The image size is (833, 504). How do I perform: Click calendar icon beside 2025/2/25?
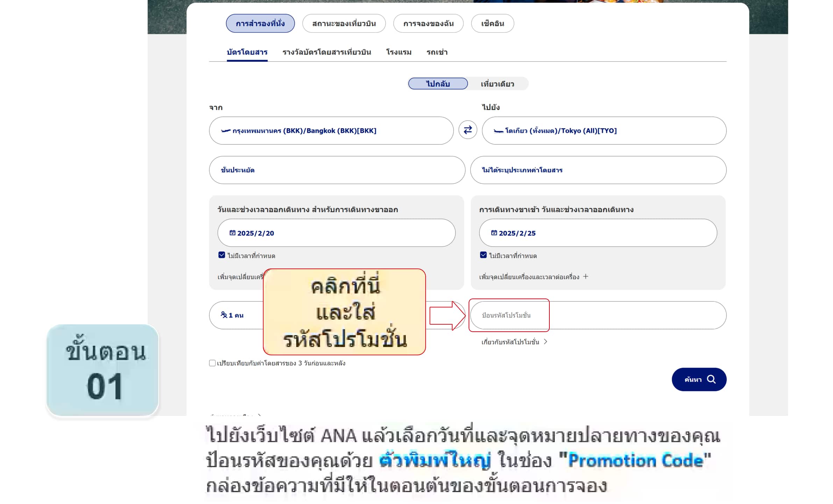(x=494, y=233)
